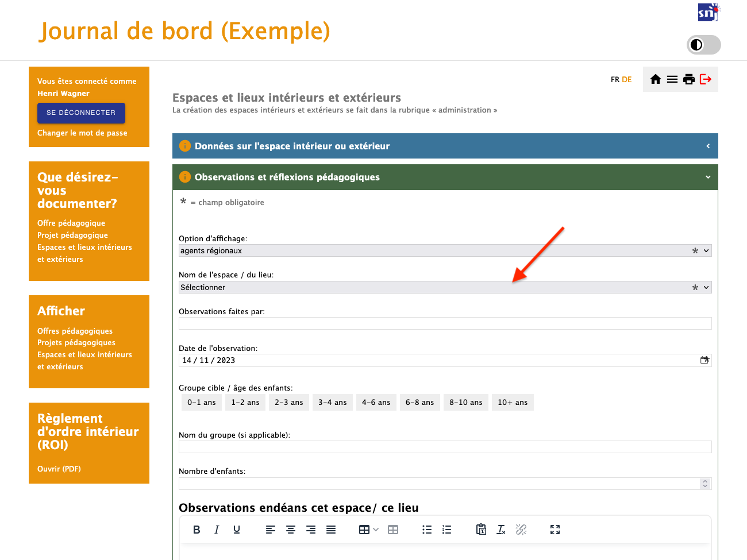Select the 0–1 ans age group
Image resolution: width=747 pixels, height=560 pixels.
pyautogui.click(x=202, y=402)
